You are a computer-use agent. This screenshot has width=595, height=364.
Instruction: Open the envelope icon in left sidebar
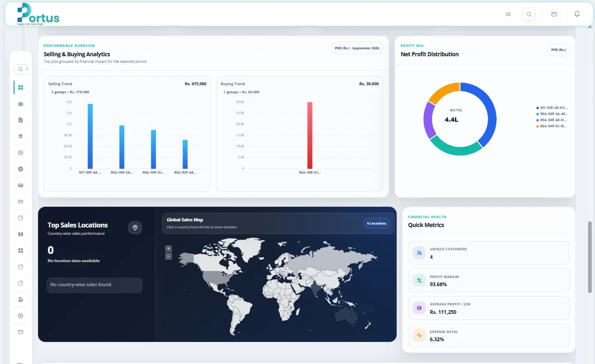pos(21,332)
